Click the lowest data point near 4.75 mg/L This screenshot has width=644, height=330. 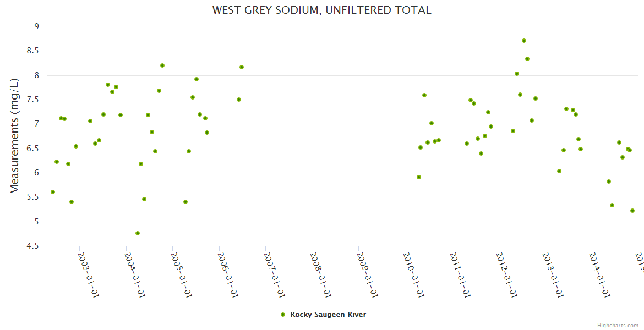click(138, 233)
